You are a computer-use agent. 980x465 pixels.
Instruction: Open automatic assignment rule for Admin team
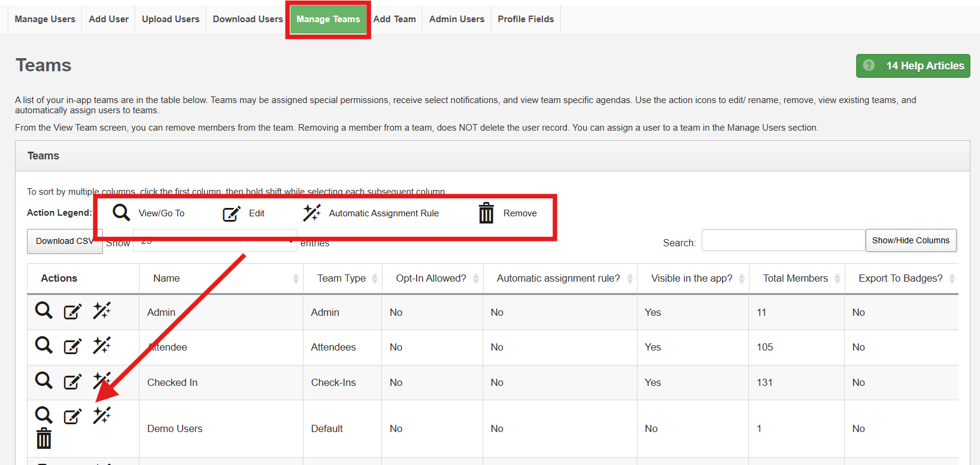[102, 310]
